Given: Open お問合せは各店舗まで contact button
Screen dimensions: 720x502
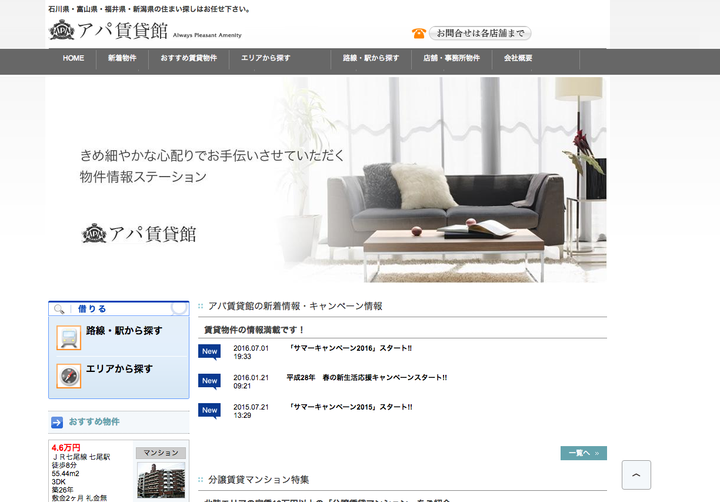Looking at the screenshot, I should (480, 33).
